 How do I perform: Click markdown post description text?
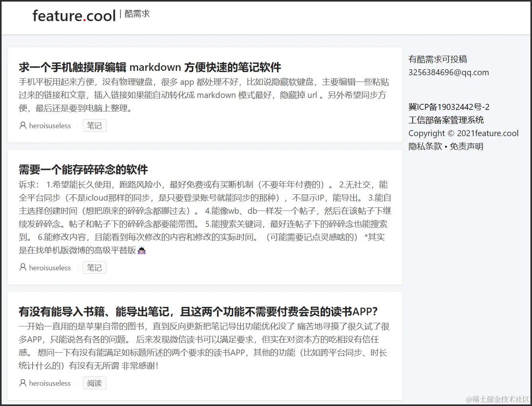[x=204, y=95]
